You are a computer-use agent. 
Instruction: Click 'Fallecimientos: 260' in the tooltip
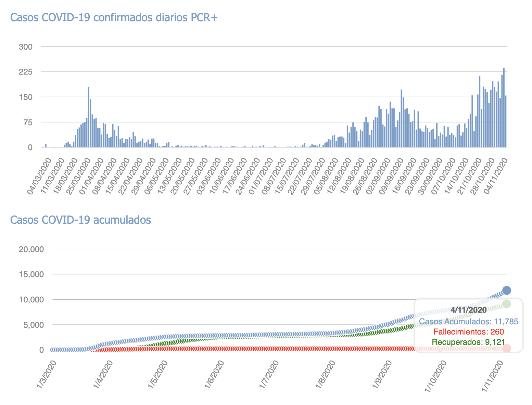(x=468, y=331)
